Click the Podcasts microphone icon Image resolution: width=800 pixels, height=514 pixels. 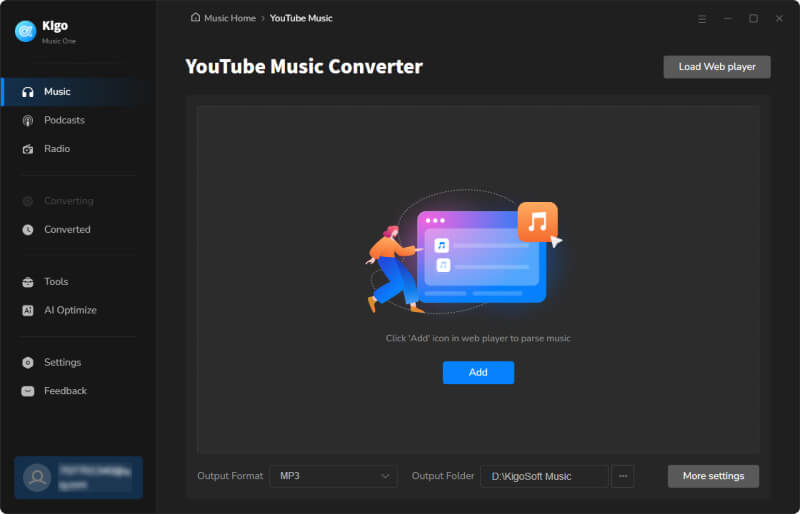click(28, 121)
